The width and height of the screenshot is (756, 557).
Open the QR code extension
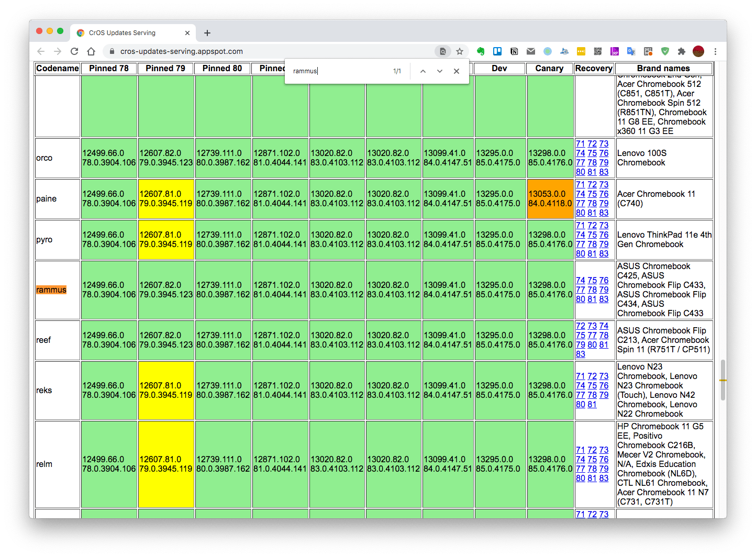[x=598, y=51]
